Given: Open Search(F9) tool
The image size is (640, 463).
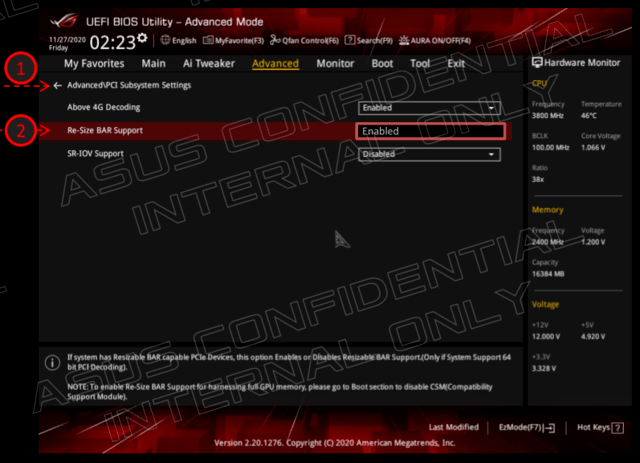Looking at the screenshot, I should (369, 40).
